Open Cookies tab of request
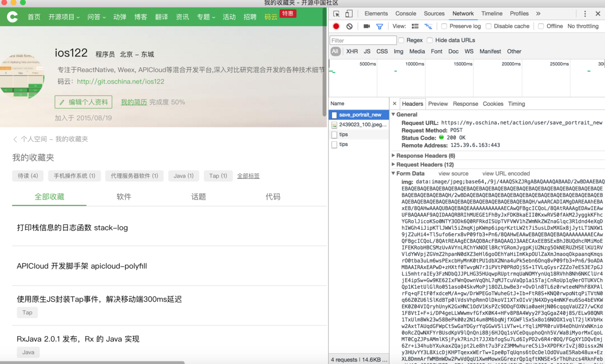The height and width of the screenshot is (364, 605). click(x=493, y=104)
